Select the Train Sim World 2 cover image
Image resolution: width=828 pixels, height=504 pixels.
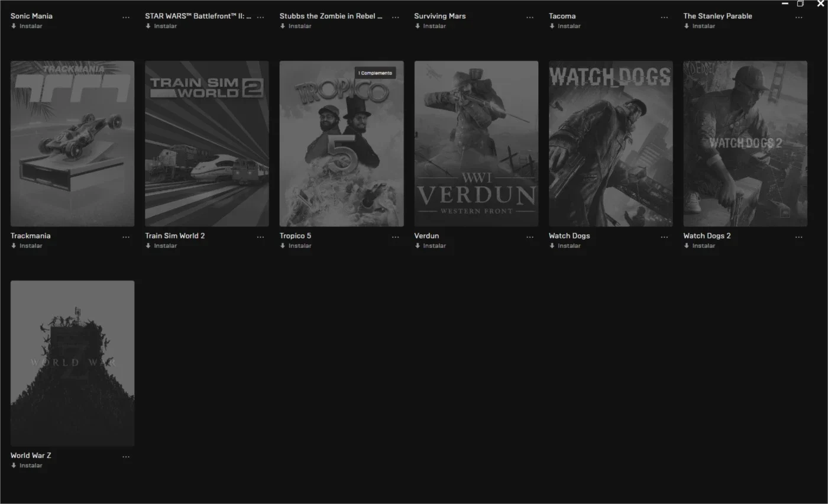click(207, 144)
